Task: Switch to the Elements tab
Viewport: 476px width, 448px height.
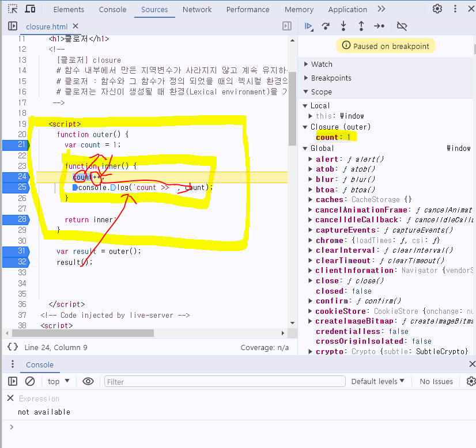Action: (69, 9)
